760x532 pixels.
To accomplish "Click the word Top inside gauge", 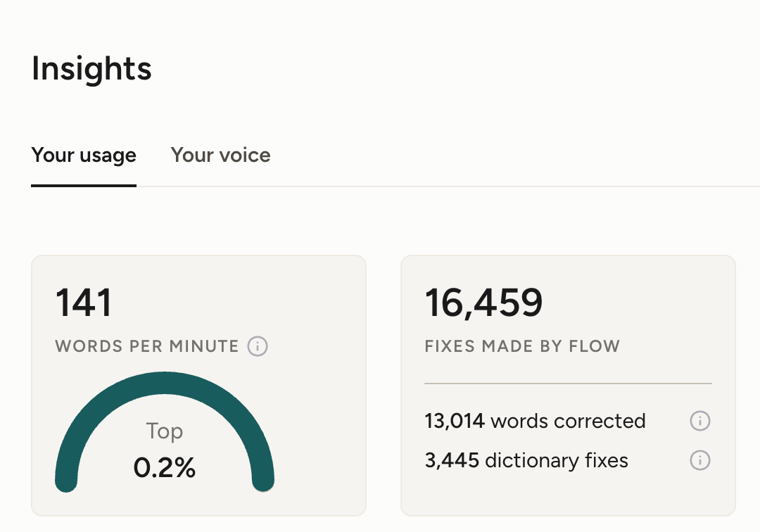I will click(x=164, y=431).
